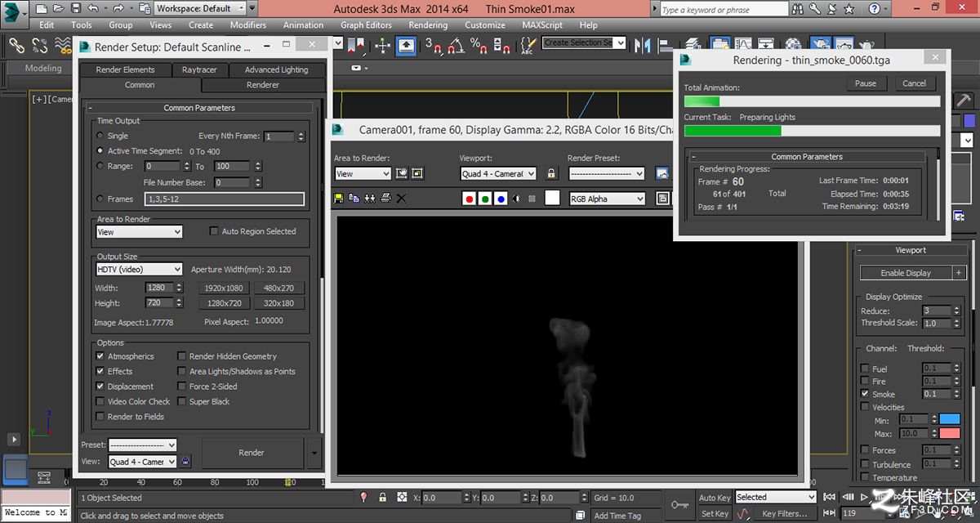
Task: Click the Undo arrow icon
Action: click(92, 8)
